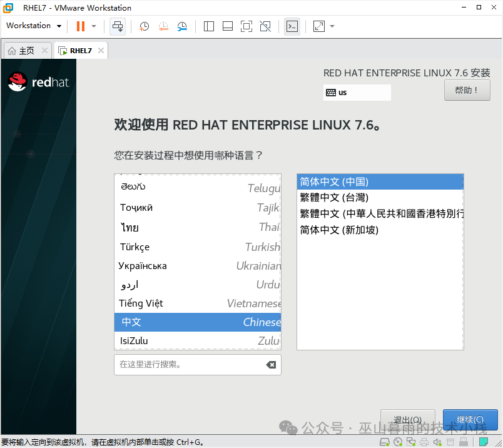
Task: Toggle the thumbnail bar visibility
Action: click(227, 26)
